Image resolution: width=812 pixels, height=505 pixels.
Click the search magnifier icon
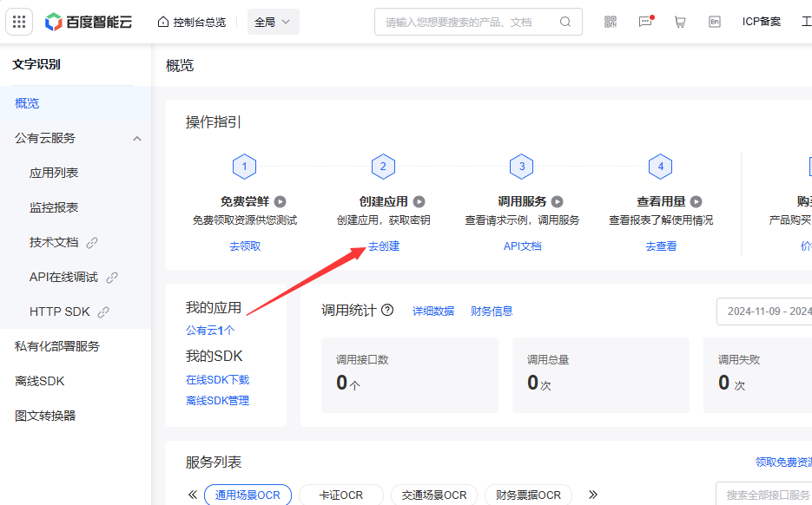pos(565,22)
